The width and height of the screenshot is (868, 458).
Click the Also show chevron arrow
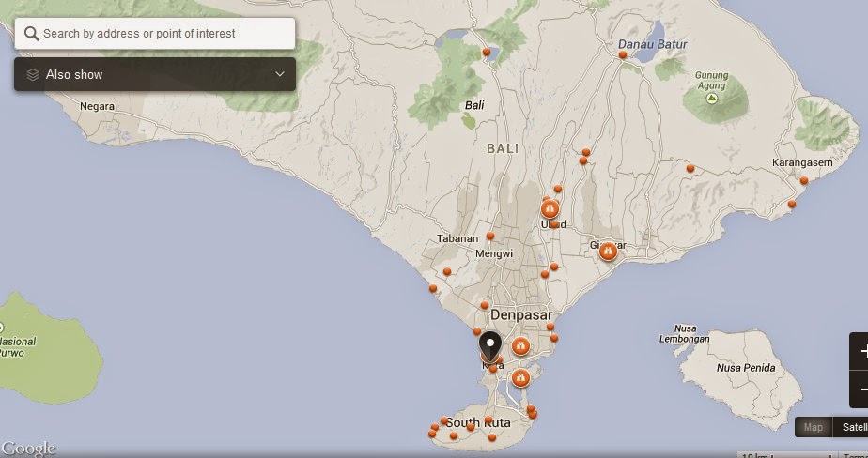coord(280,74)
